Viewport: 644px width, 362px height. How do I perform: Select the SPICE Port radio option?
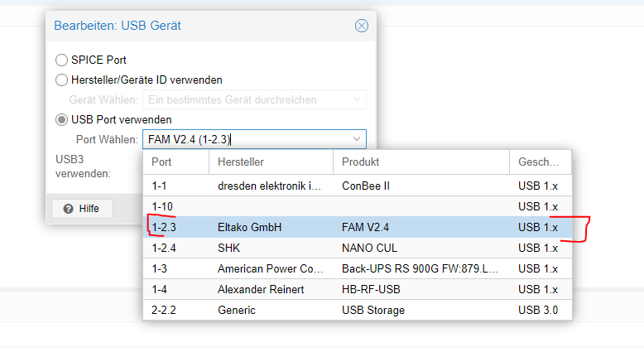pyautogui.click(x=62, y=60)
